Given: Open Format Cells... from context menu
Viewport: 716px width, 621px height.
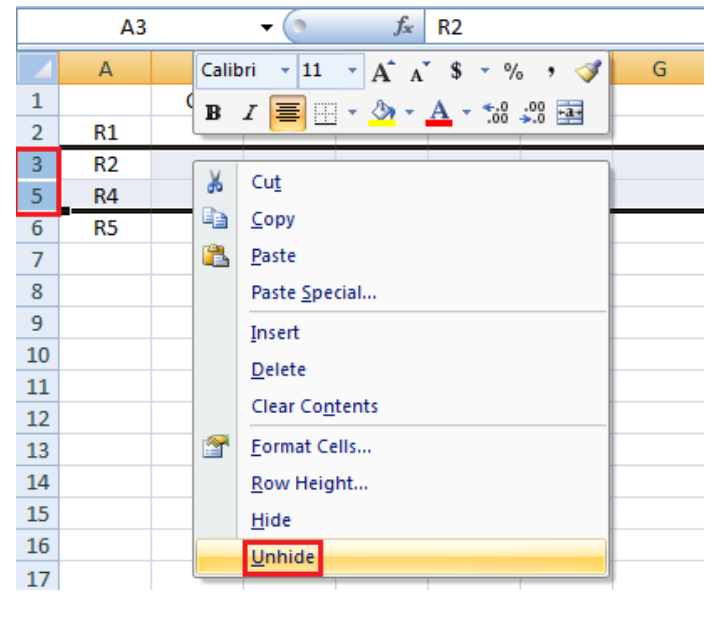Looking at the screenshot, I should [x=311, y=446].
